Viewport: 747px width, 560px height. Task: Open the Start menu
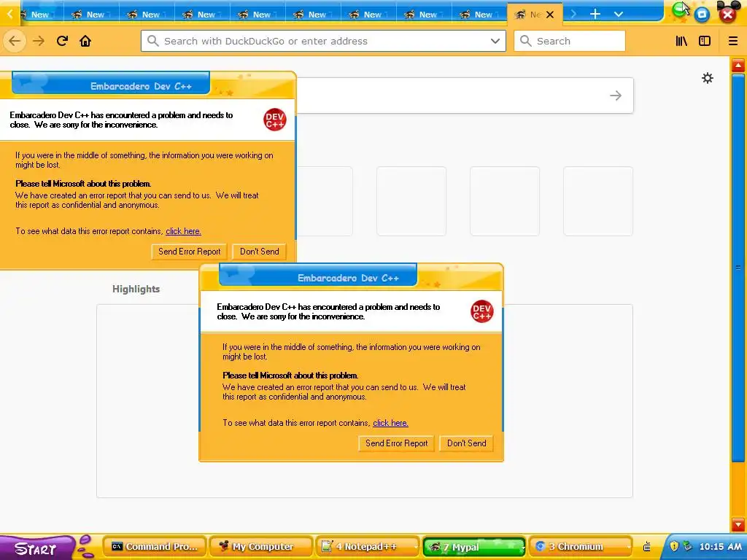point(36,548)
